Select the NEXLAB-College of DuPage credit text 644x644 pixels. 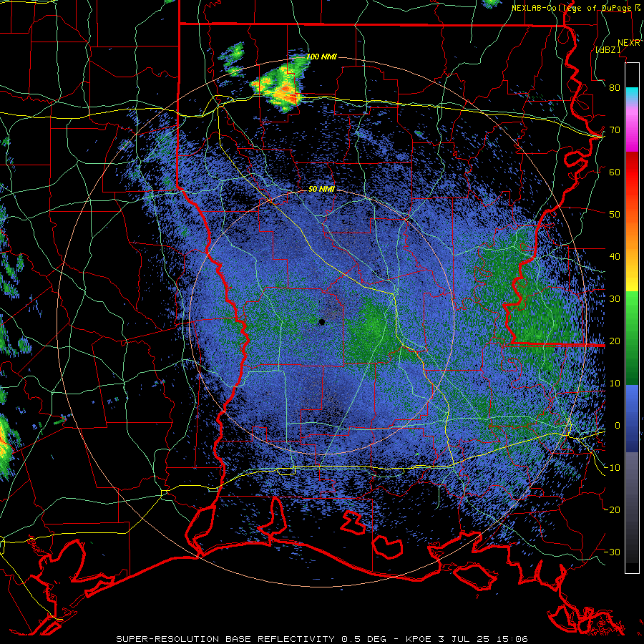click(x=572, y=8)
